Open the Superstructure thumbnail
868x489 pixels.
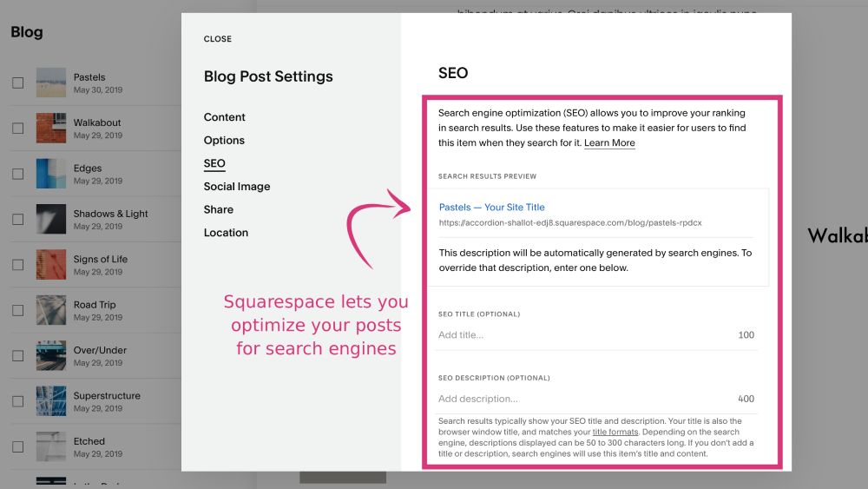[x=51, y=400]
